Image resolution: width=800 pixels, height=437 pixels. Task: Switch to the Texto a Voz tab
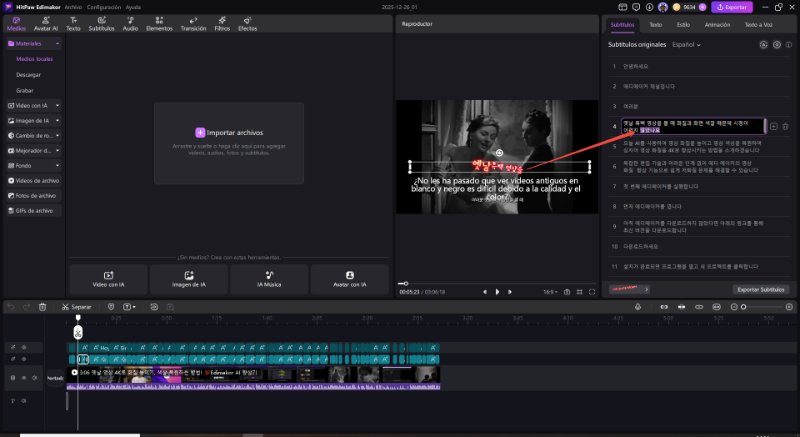pyautogui.click(x=758, y=24)
